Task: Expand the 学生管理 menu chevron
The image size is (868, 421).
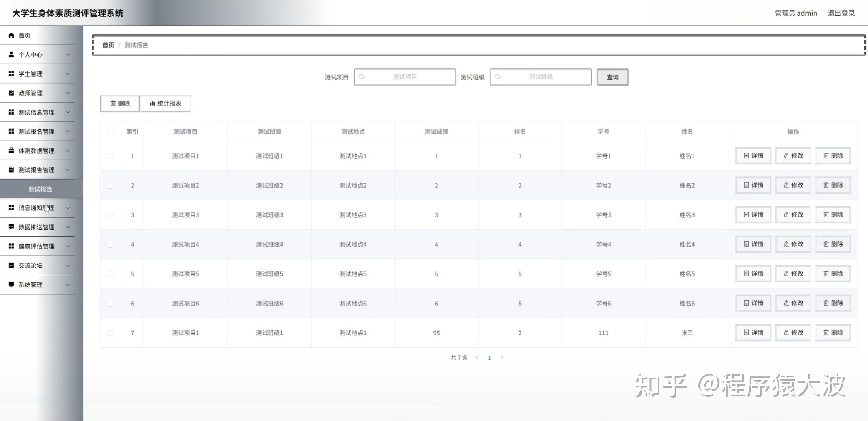Action: (68, 74)
